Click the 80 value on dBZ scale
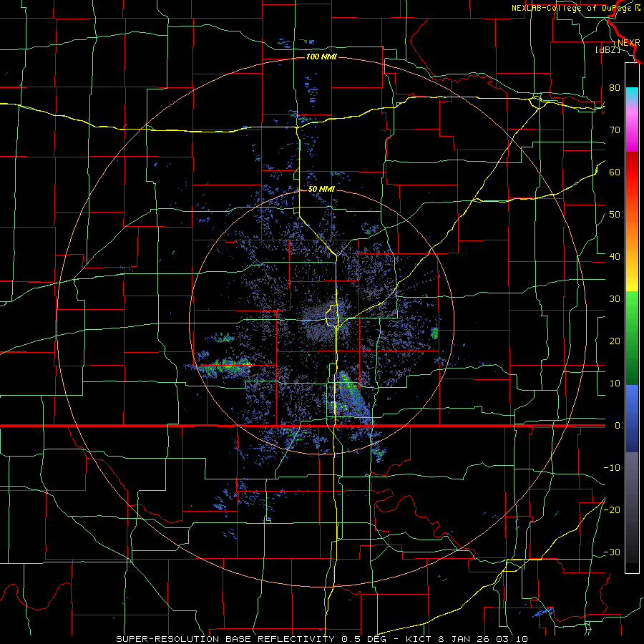The width and height of the screenshot is (644, 644). click(x=615, y=87)
